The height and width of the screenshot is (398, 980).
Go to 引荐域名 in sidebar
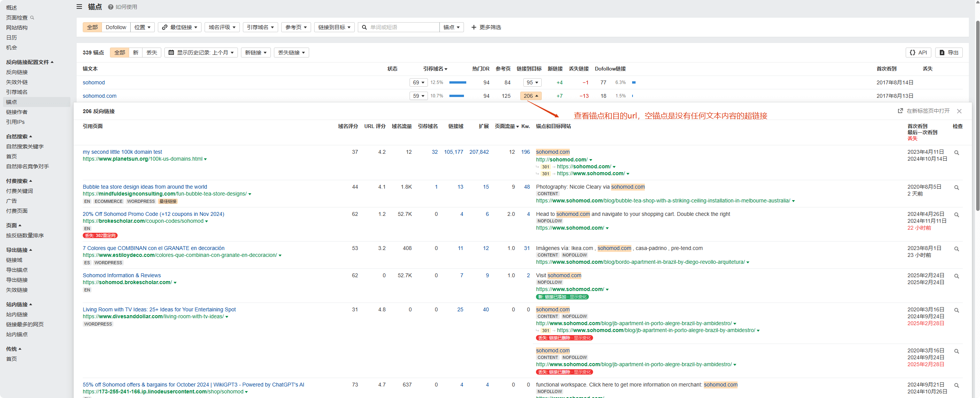17,92
